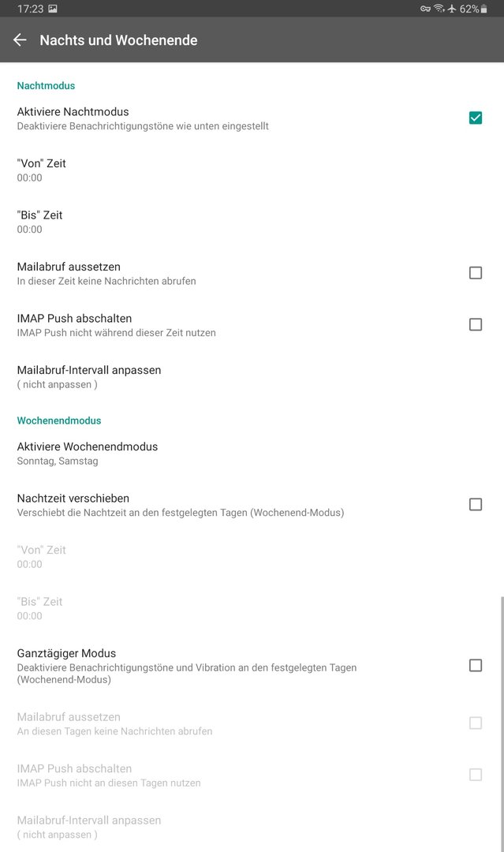Tap the picture icon in status bar
This screenshot has height=852, width=504.
tap(53, 9)
